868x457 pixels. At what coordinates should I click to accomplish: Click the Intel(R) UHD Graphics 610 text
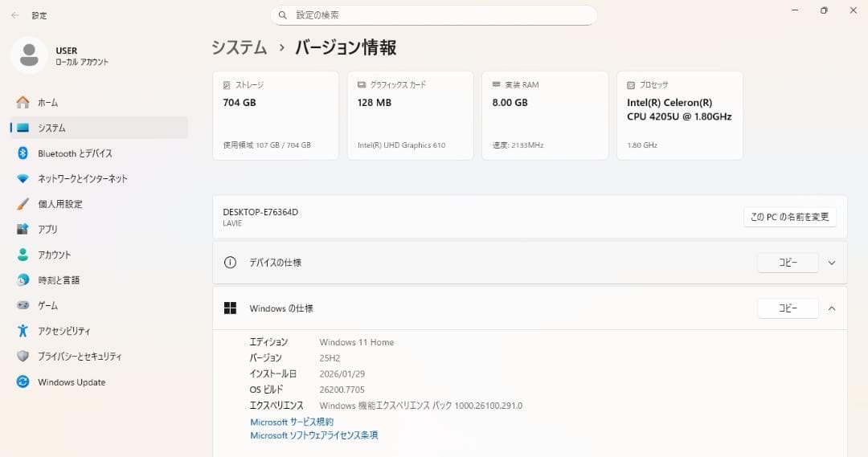pyautogui.click(x=401, y=145)
